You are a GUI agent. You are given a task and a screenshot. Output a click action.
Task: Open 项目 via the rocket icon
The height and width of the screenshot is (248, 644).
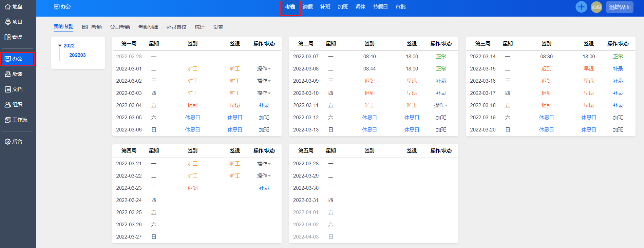pyautogui.click(x=7, y=22)
